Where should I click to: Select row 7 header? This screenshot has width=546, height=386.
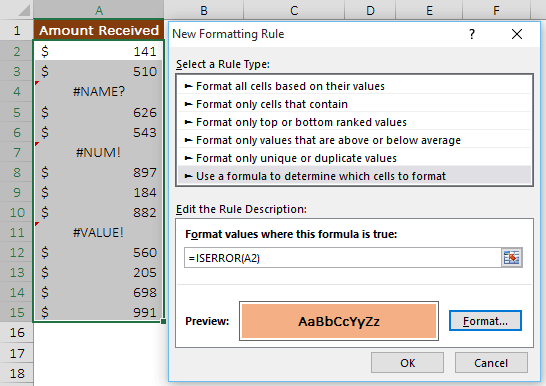[17, 152]
